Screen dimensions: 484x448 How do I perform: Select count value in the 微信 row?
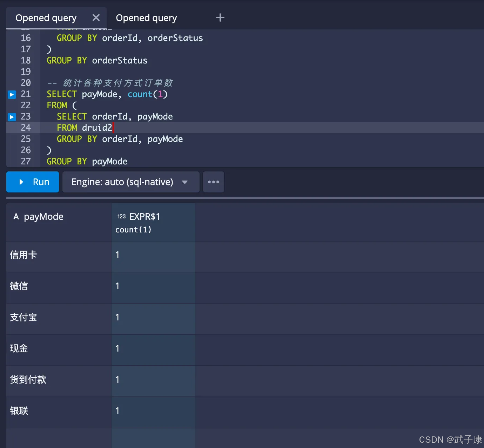[x=153, y=288]
